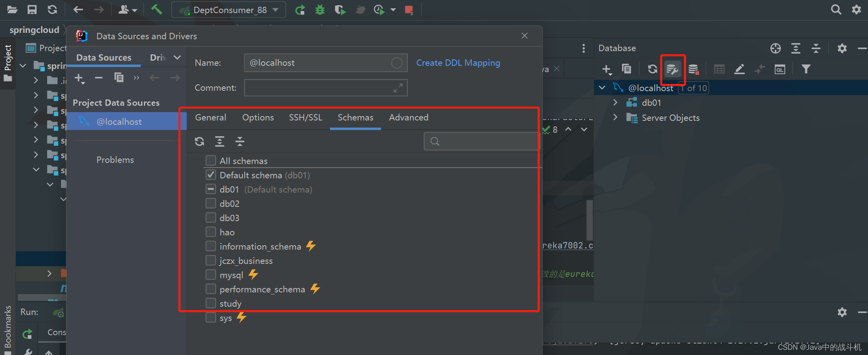This screenshot has width=868, height=355.
Task: Start debugging with the green bug icon
Action: click(x=320, y=10)
